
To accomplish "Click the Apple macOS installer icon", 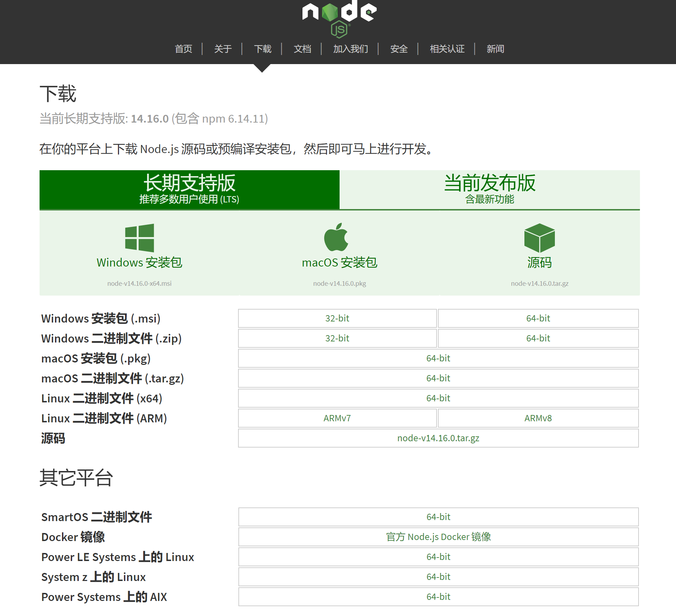I will click(336, 237).
